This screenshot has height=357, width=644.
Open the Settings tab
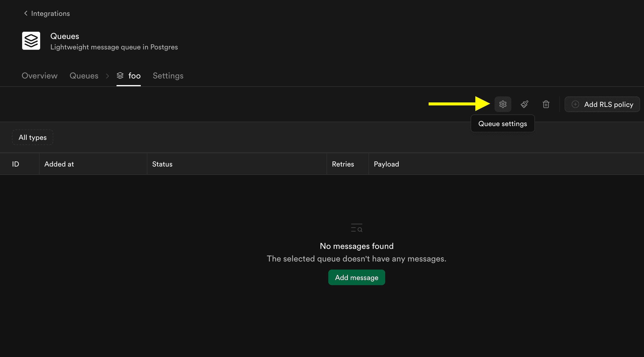[x=168, y=76]
